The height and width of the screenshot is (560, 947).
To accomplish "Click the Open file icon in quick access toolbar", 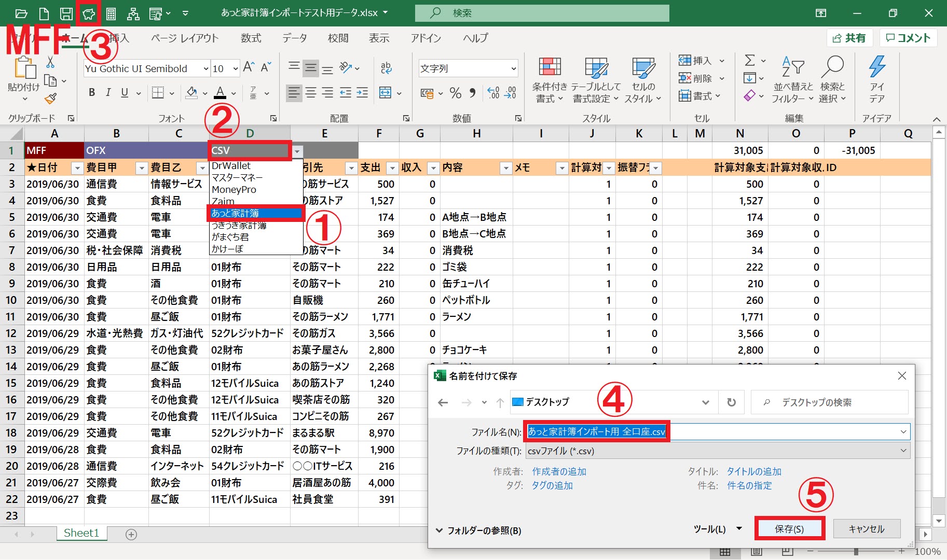I will coord(21,13).
